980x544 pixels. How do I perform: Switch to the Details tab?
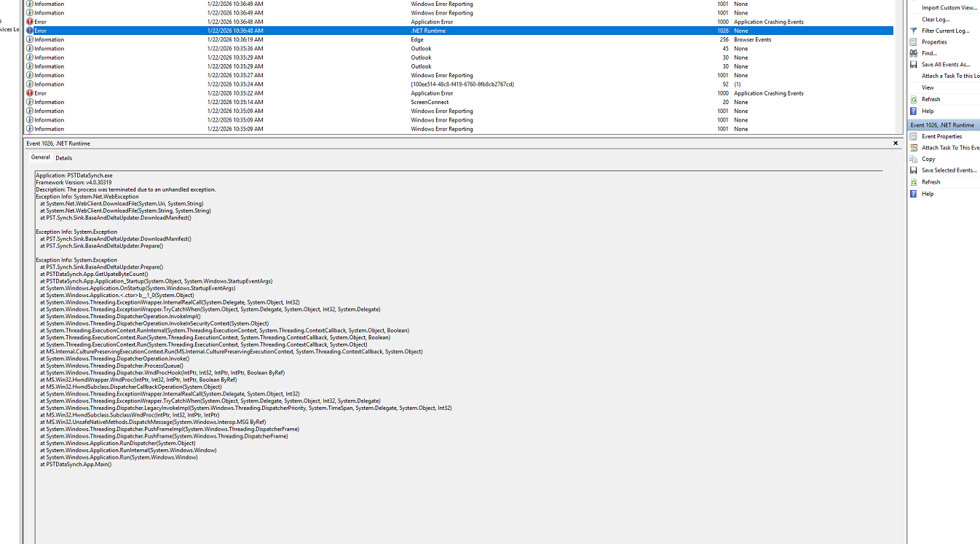pos(64,157)
